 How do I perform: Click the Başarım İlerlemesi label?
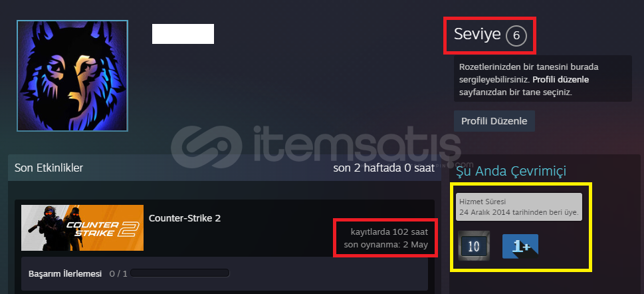(x=65, y=274)
